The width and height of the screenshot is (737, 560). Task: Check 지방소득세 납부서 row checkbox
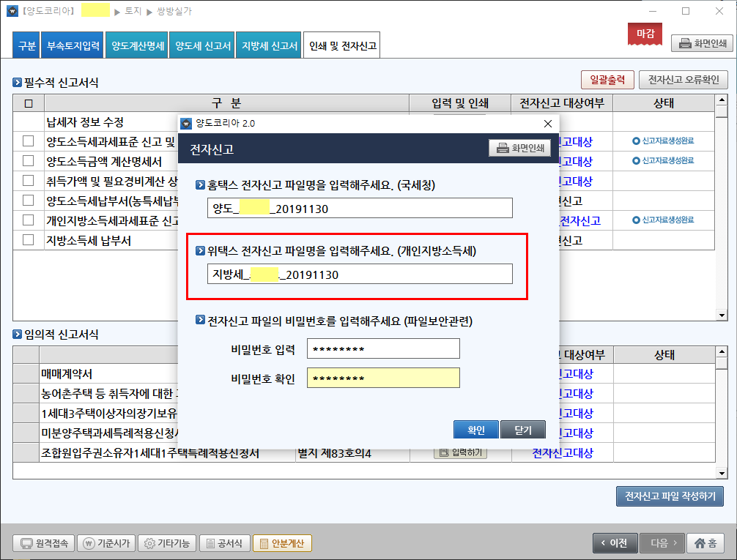(29, 239)
